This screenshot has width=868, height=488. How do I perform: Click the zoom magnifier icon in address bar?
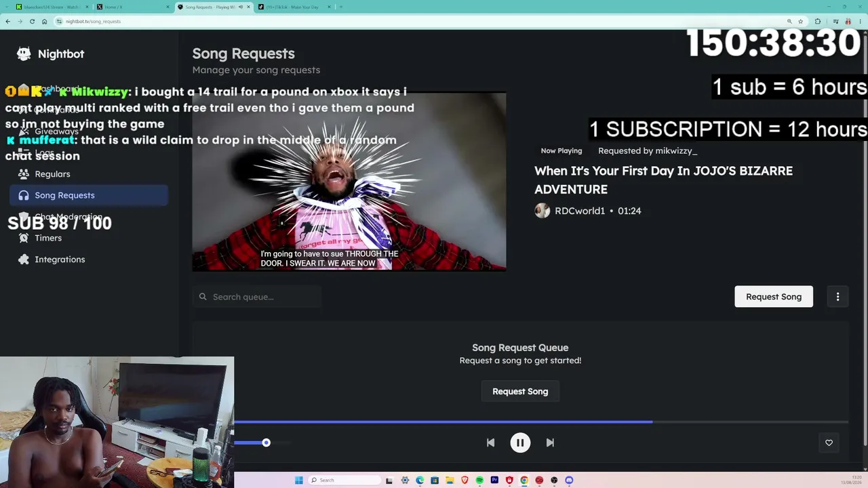[789, 21]
